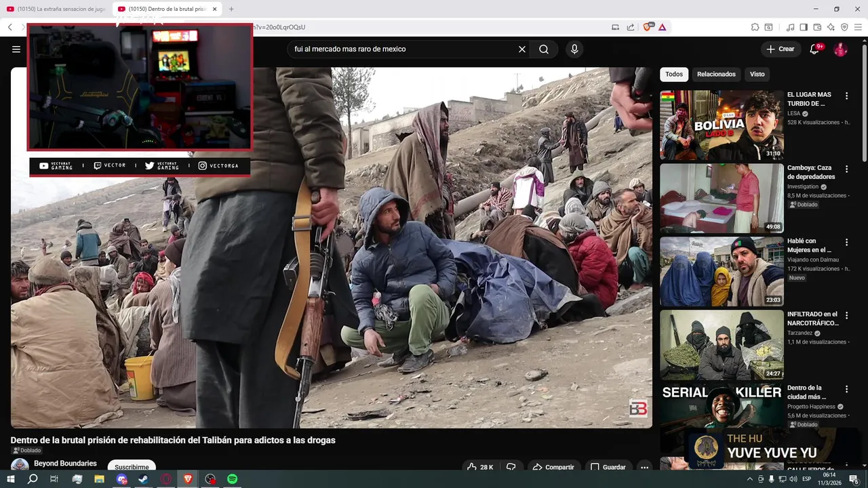Click the search magnifier button

click(x=544, y=49)
